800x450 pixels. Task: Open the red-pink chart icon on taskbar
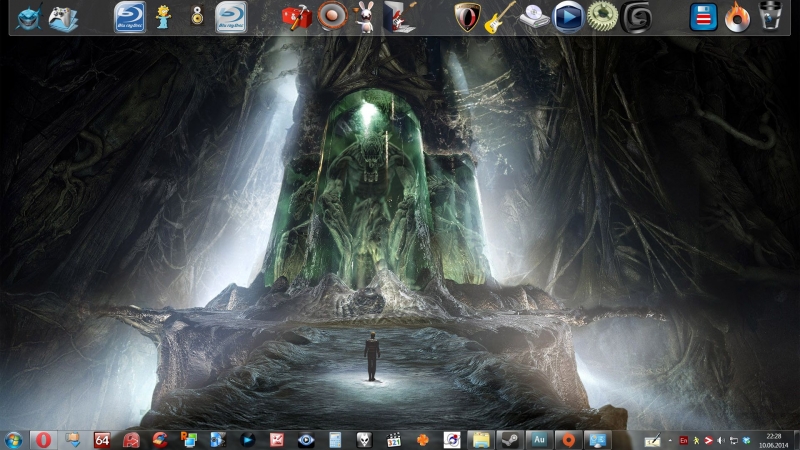(277, 440)
